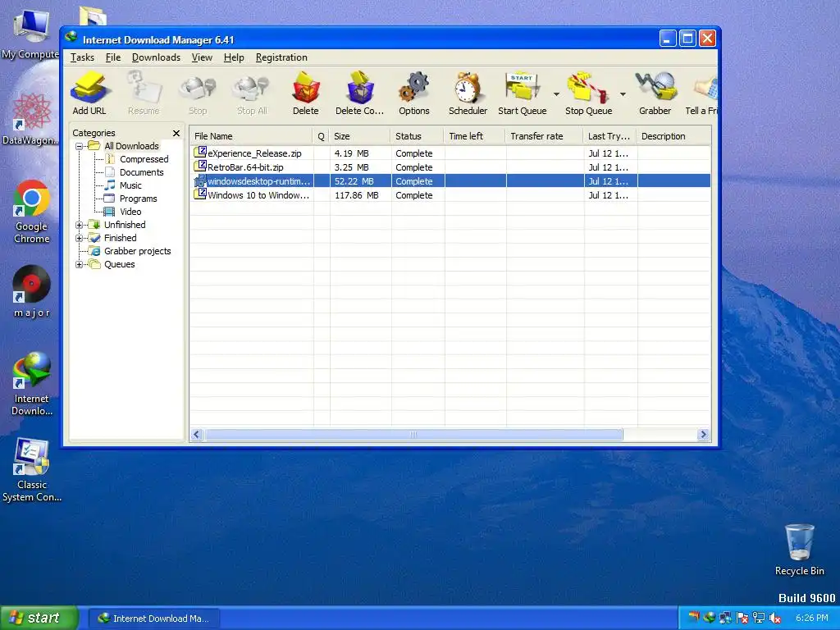Open the View menu
Screen dimensions: 840x630
202,57
